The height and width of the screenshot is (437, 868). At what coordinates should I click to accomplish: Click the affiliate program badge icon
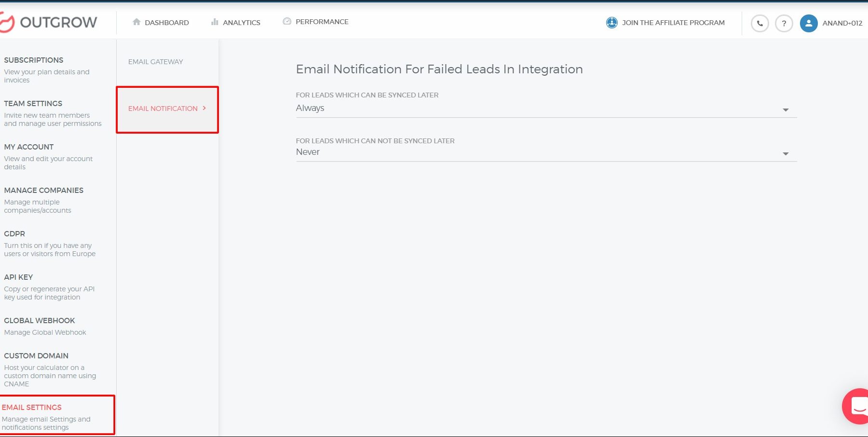click(611, 23)
